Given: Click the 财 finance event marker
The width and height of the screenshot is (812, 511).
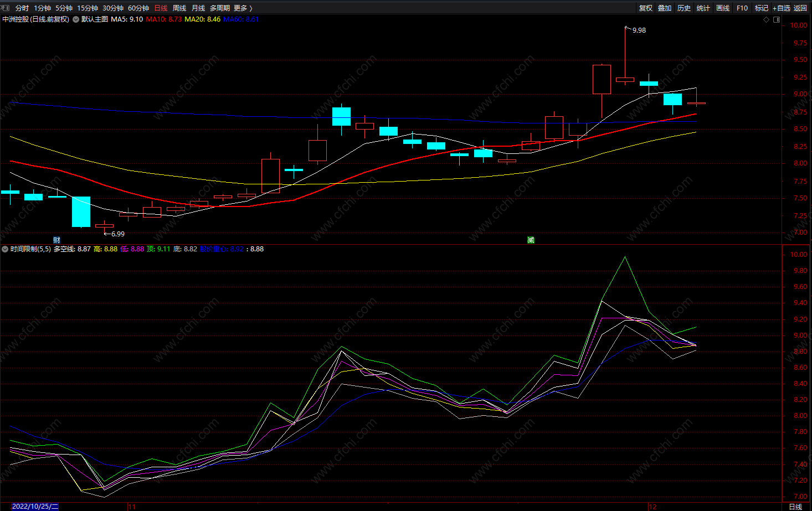Looking at the screenshot, I should (56, 240).
